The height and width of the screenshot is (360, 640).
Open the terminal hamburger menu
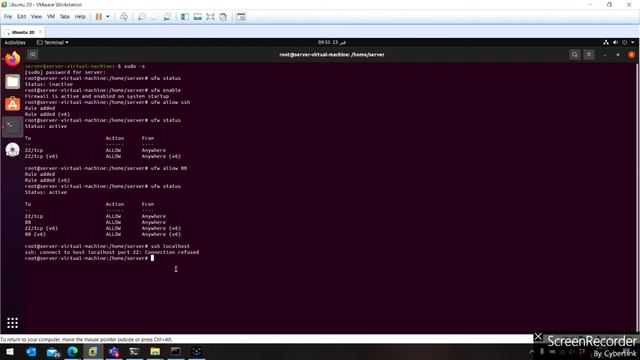click(x=589, y=55)
